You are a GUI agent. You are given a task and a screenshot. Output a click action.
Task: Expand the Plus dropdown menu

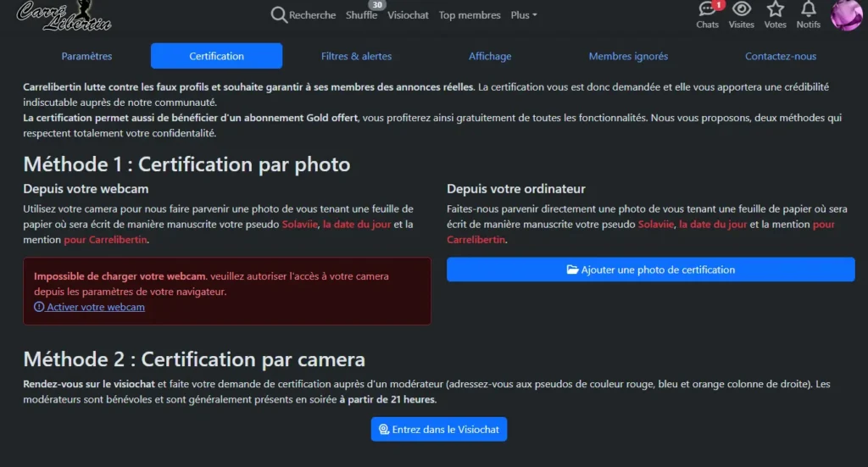[524, 15]
